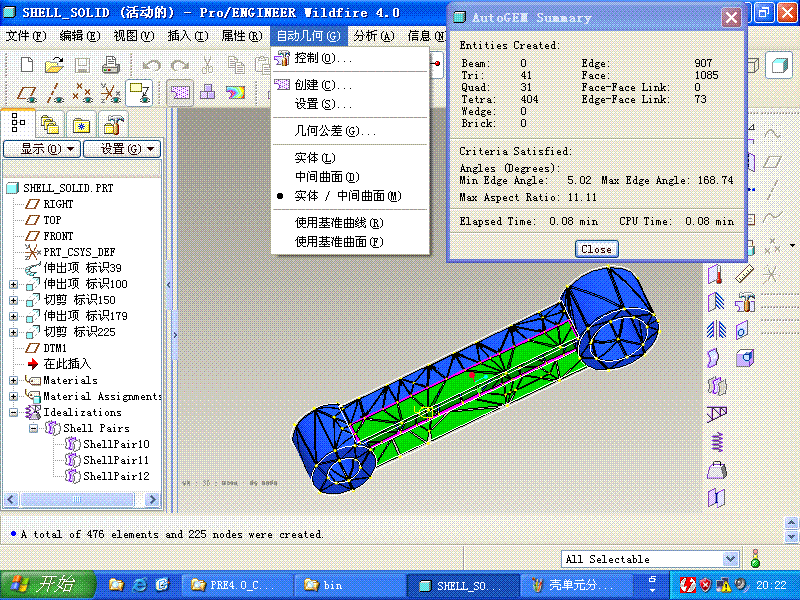Choose 创建(C)... menu entry
Viewport: 800px width, 600px height.
coord(350,85)
